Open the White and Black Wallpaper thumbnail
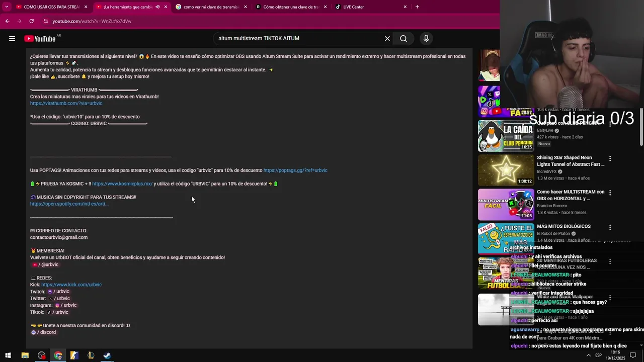Viewport: 644px width, 362px height. point(506,309)
